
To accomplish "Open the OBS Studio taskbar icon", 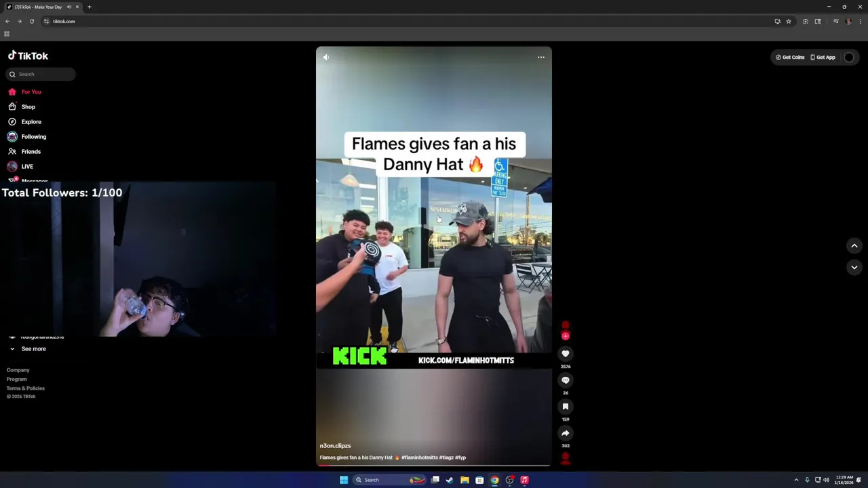I will click(509, 480).
